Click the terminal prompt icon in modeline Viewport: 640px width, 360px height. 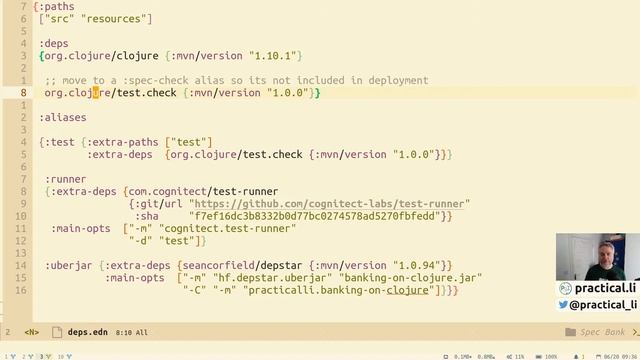tap(636, 332)
